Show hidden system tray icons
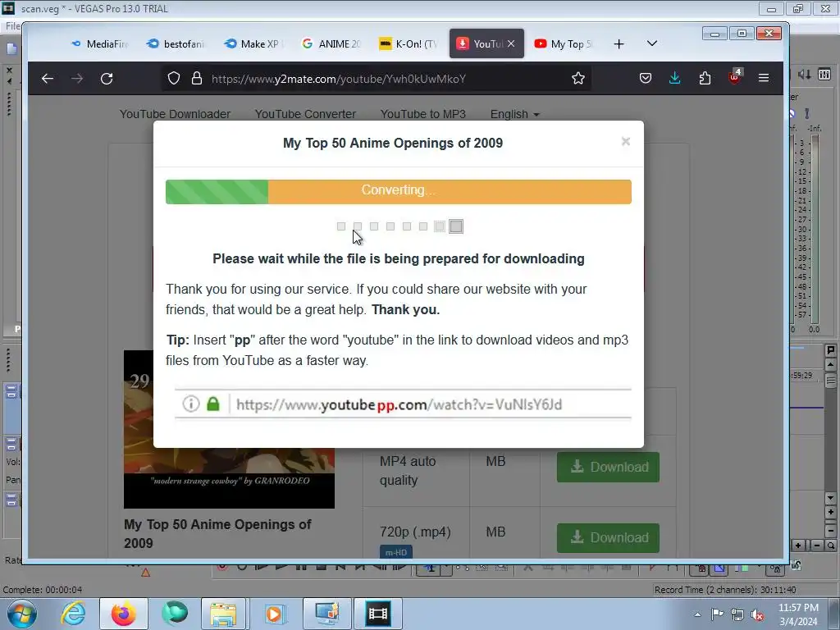The width and height of the screenshot is (840, 630). coord(697,614)
